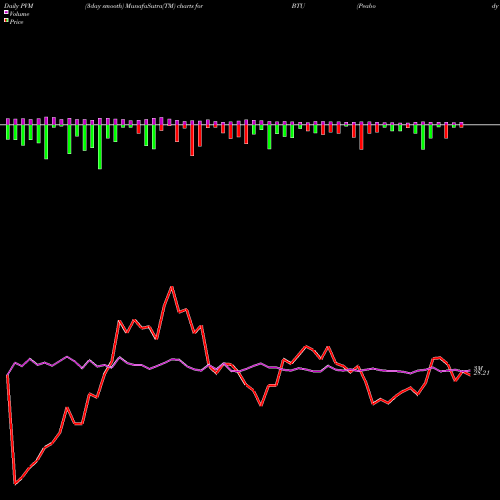The width and height of the screenshot is (500, 500).
Task: Click the 'Price' legend label
Action: click(x=16, y=22)
